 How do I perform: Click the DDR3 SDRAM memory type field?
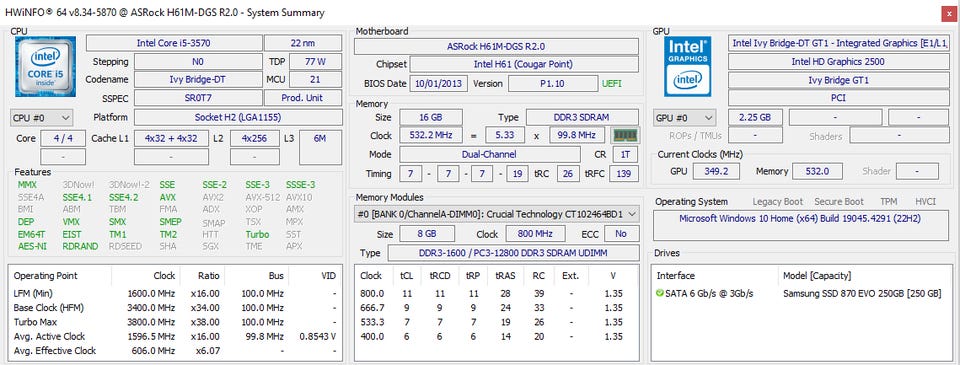click(583, 117)
